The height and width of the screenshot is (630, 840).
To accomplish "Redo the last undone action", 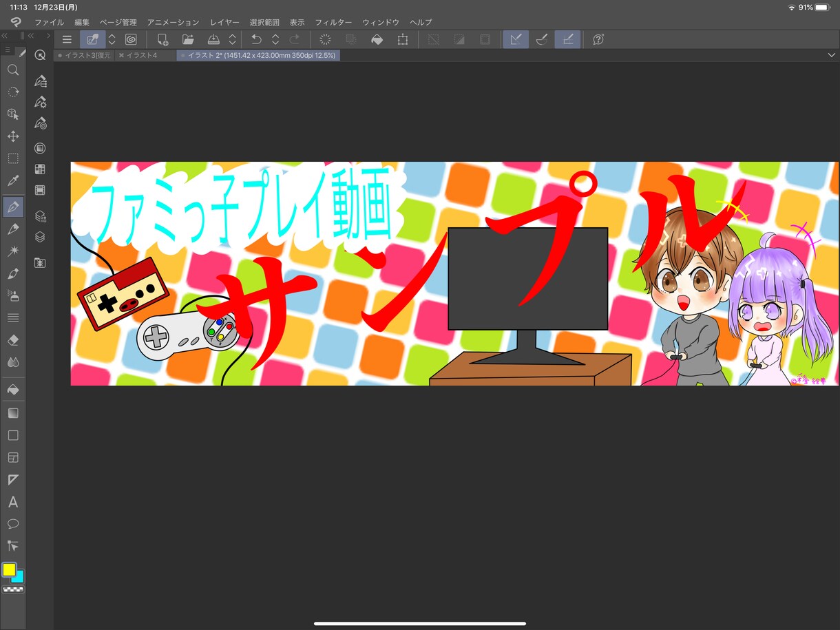I will coord(295,39).
